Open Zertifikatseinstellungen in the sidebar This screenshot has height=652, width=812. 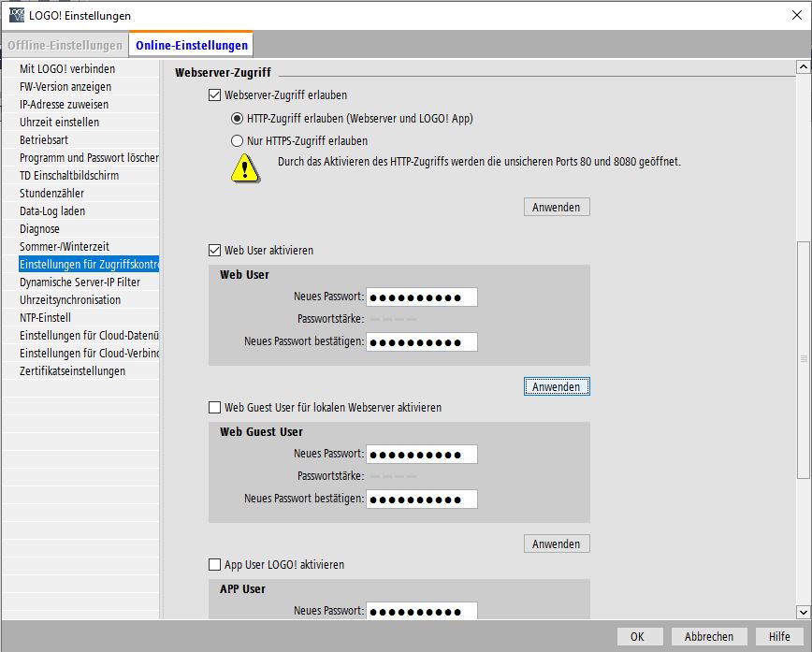point(72,371)
